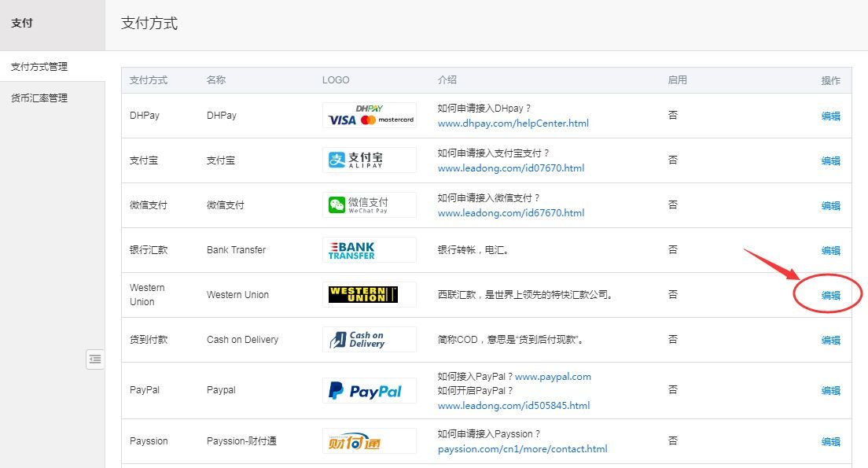Click the Cash on Delivery logo
Image resolution: width=868 pixels, height=468 pixels.
[x=370, y=340]
